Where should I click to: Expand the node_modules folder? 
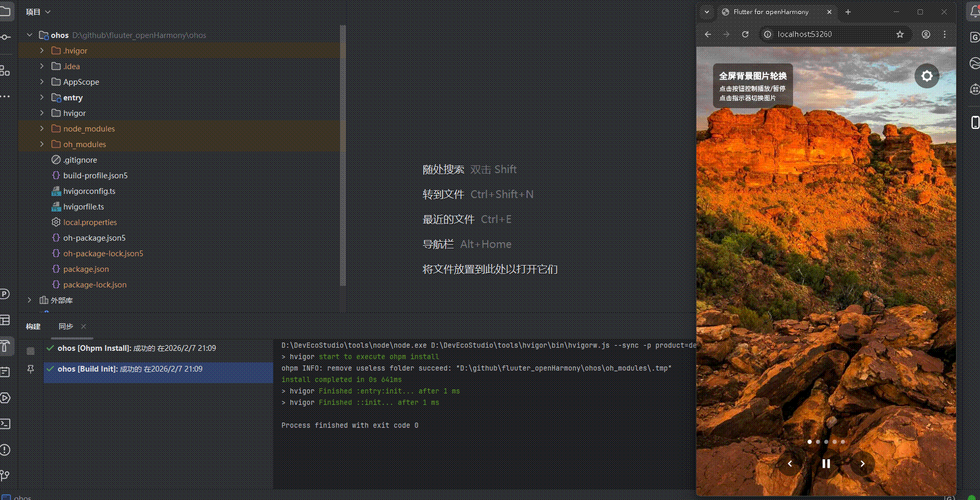(42, 129)
